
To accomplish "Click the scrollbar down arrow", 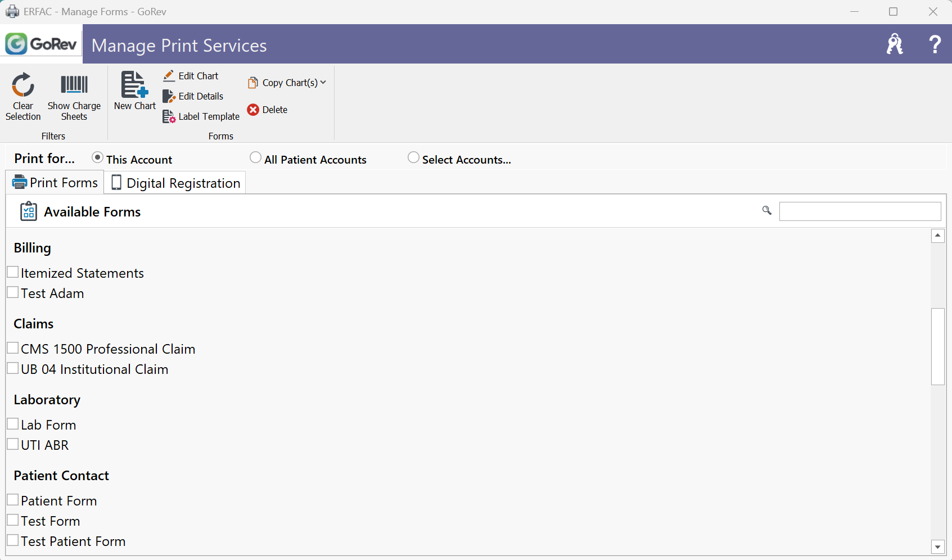I will (937, 547).
